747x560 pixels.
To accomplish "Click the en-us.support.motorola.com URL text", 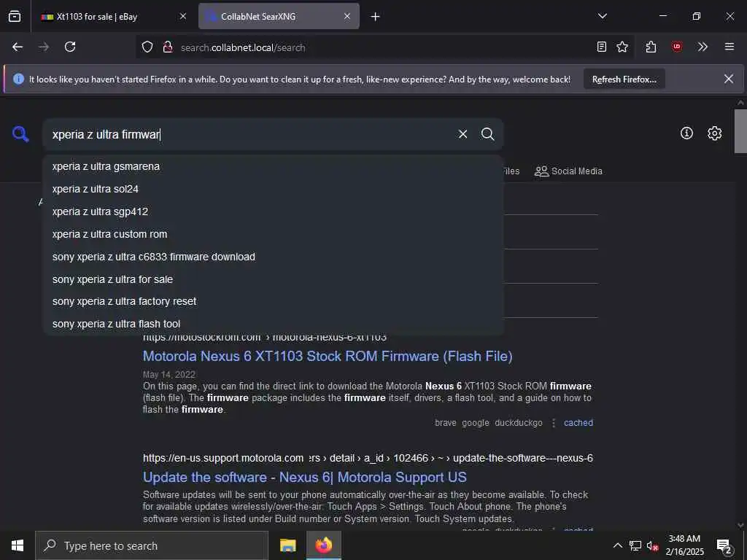I will pos(223,458).
